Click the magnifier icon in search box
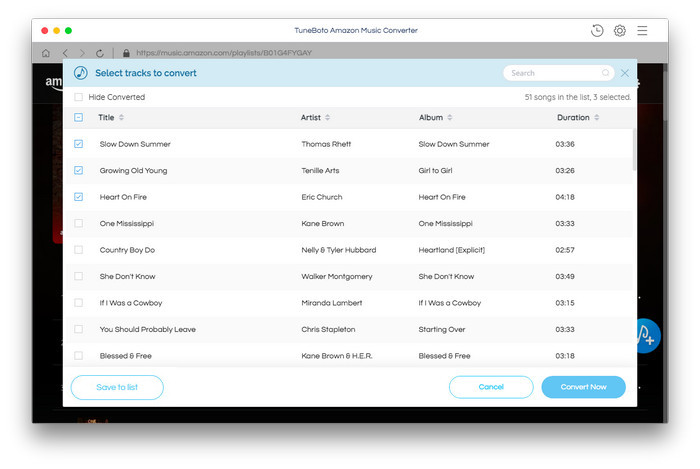 click(605, 73)
